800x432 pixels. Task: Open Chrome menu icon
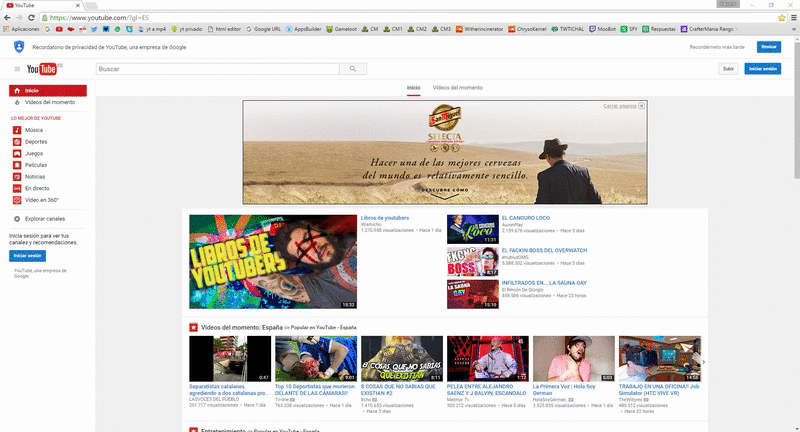point(793,18)
